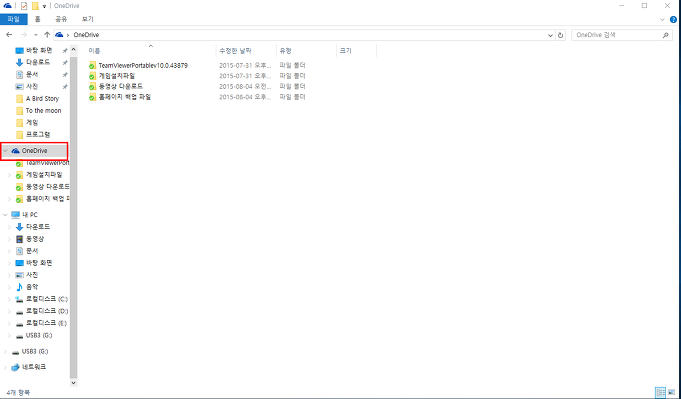Open the 홈 ribbon tab
The width and height of the screenshot is (681, 399).
pos(37,19)
